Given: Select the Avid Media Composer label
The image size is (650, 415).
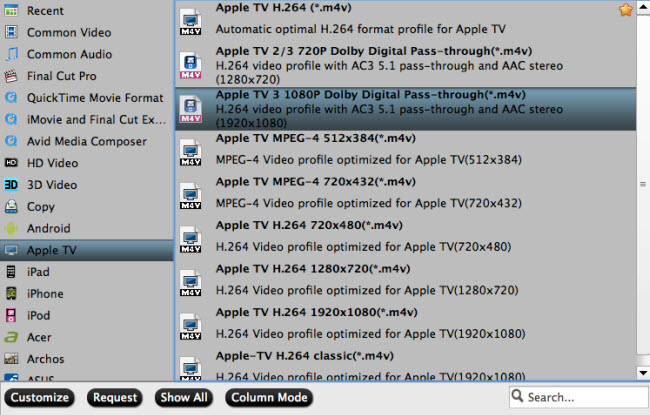Looking at the screenshot, I should click(x=87, y=141).
